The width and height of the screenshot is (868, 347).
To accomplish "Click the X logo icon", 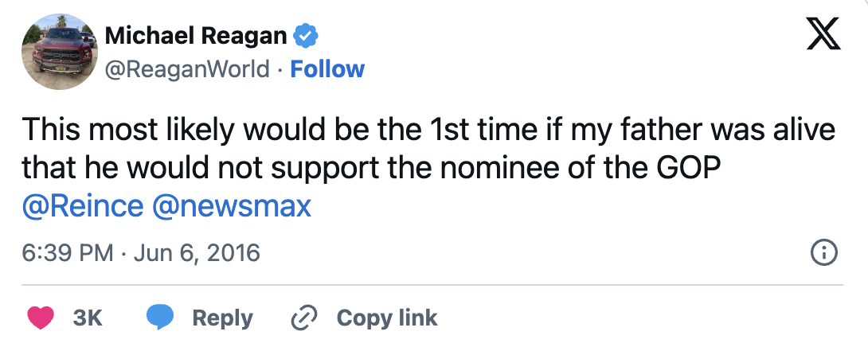I will 823,37.
